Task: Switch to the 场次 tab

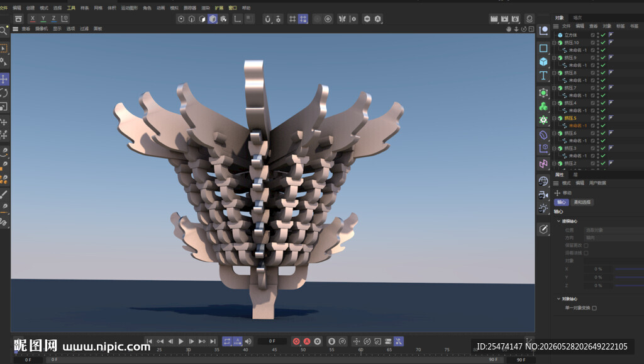Action: (x=577, y=18)
